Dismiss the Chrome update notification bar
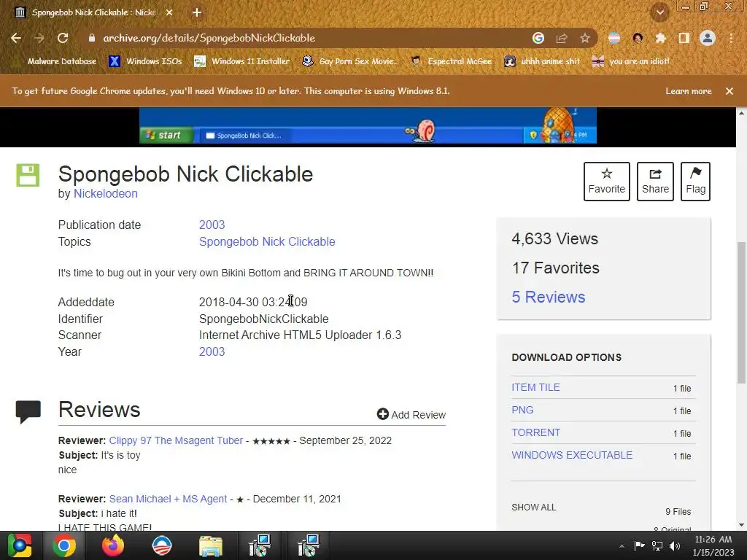Viewport: 747px width, 560px height. tap(729, 91)
